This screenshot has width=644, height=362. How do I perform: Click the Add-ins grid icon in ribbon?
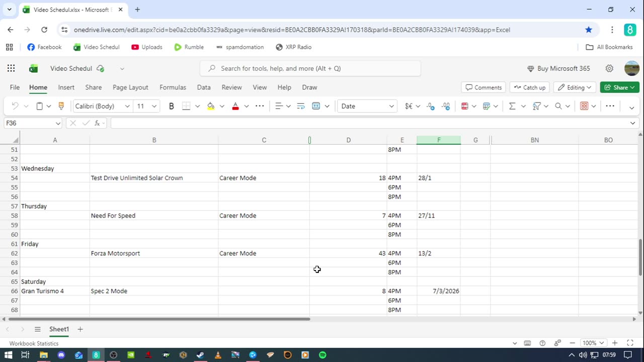pos(584,106)
